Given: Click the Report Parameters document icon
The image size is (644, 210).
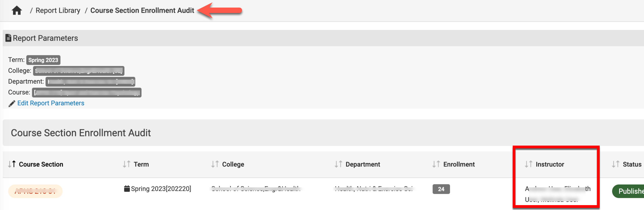Looking at the screenshot, I should pos(8,38).
